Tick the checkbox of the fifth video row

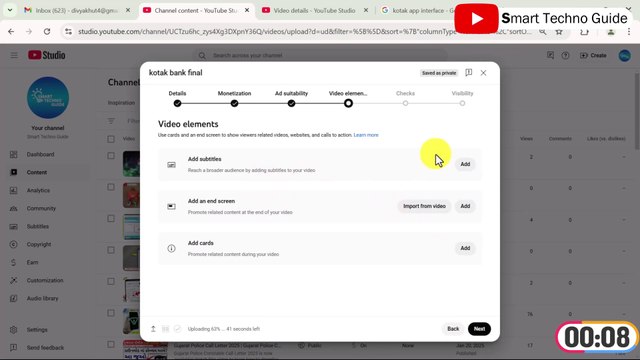111,281
